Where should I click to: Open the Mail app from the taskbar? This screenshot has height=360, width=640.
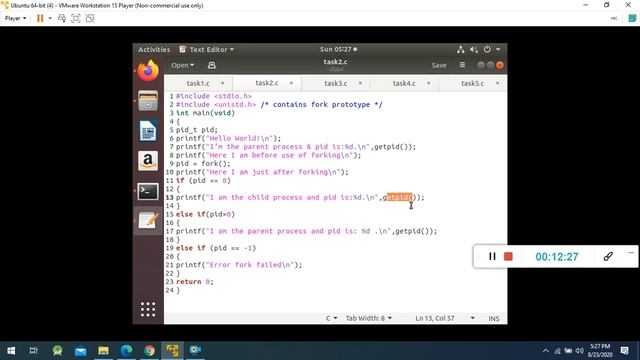coord(80,351)
